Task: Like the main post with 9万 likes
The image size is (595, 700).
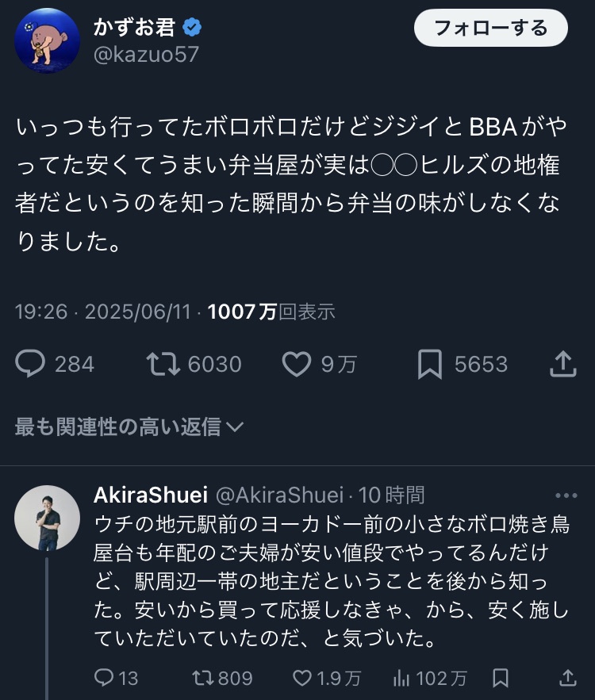Action: pos(296,364)
